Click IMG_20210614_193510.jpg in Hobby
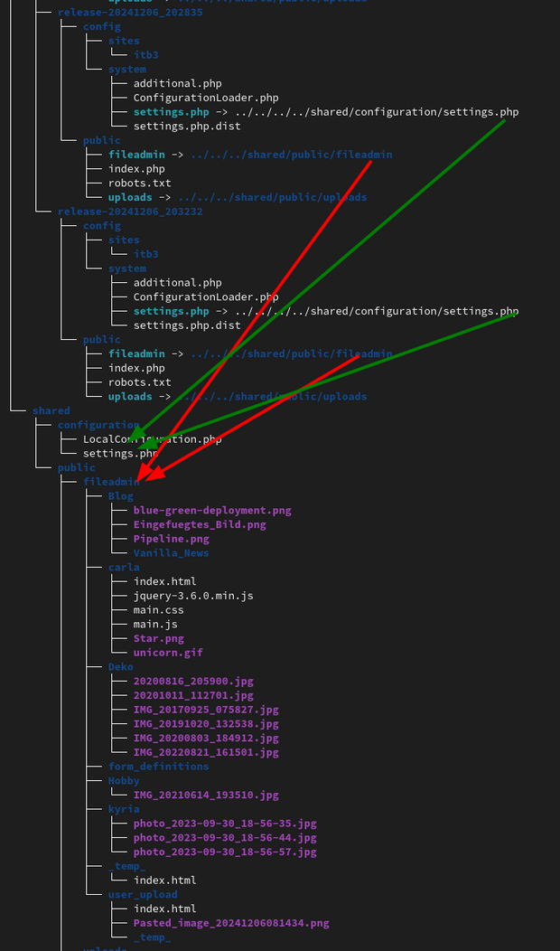This screenshot has height=951, width=560. pyautogui.click(x=206, y=795)
